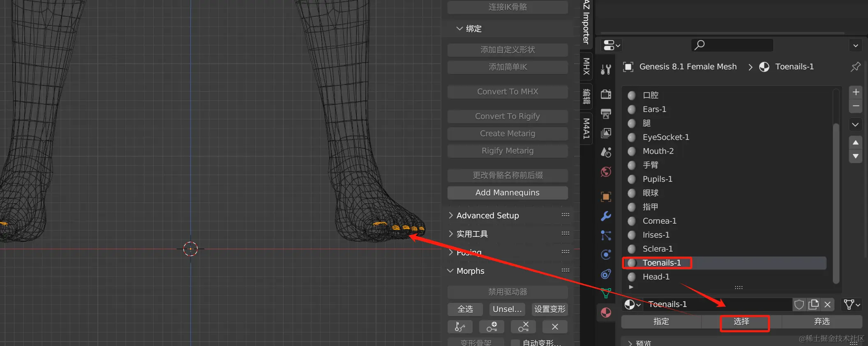Expand the 预览 panel
This screenshot has width=868, height=346.
639,343
